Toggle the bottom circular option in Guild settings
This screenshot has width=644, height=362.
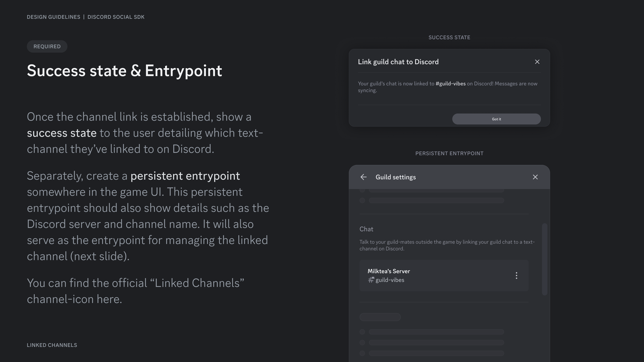[x=362, y=353]
